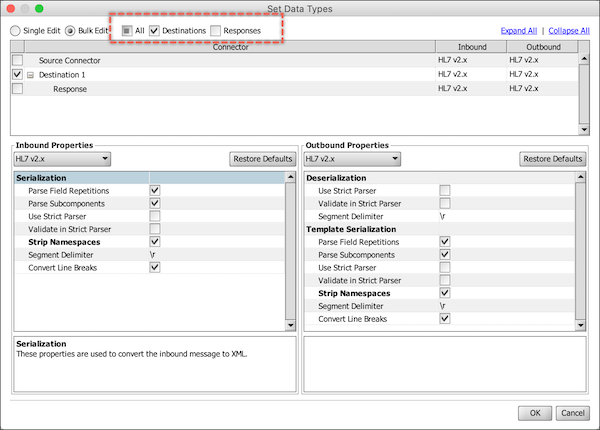Select the Single Edit radio button
Viewport: 600px width, 430px height.
(15, 31)
